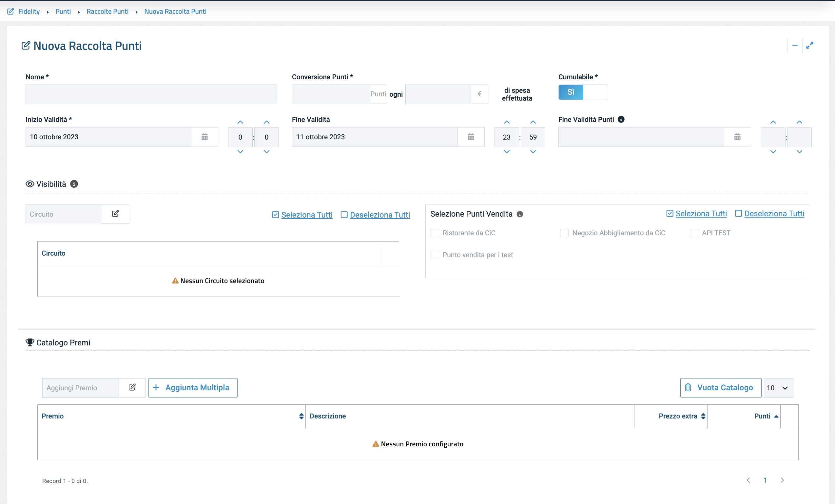Increase Fine Validità hour

coord(507,122)
